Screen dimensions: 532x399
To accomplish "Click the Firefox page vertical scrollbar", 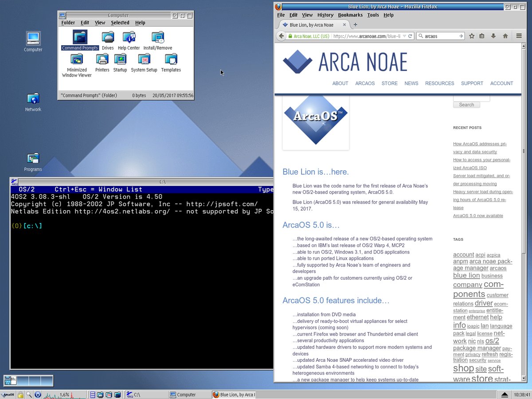I will (524, 213).
